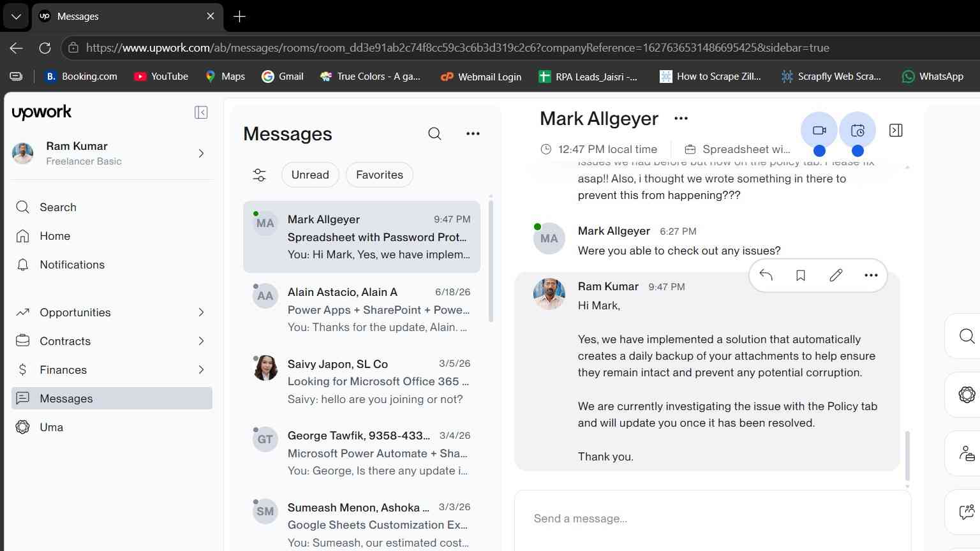Viewport: 980px width, 551px height.
Task: Expand the Opportunities menu chevron
Action: [201, 312]
